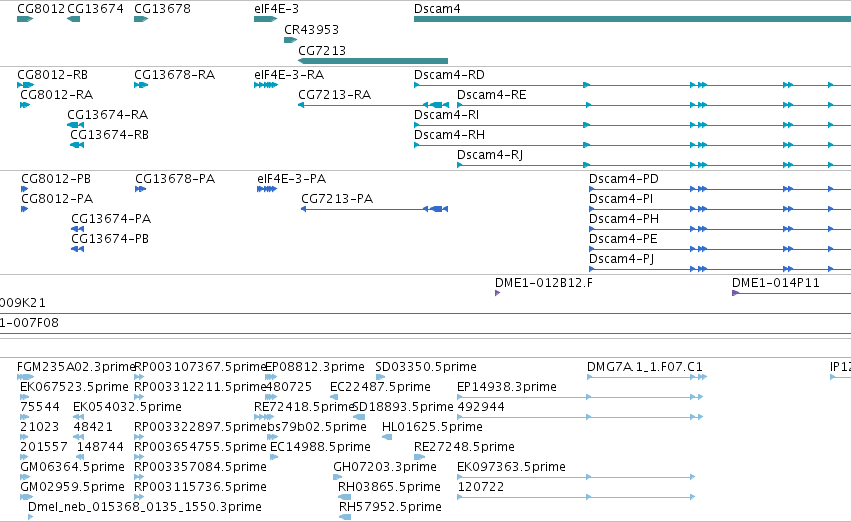Image resolution: width=851 pixels, height=522 pixels.
Task: Click the CG8012-PB protein label
Action: click(x=56, y=179)
